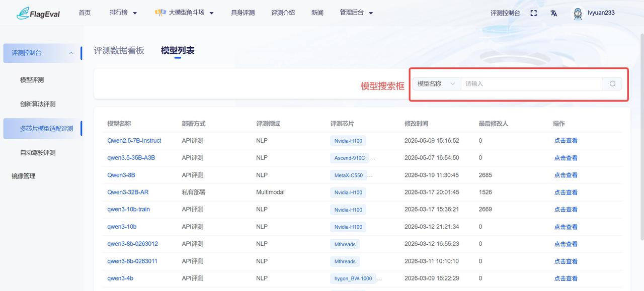Expand the 排行榜 dropdown menu
The height and width of the screenshot is (291, 644).
(123, 13)
